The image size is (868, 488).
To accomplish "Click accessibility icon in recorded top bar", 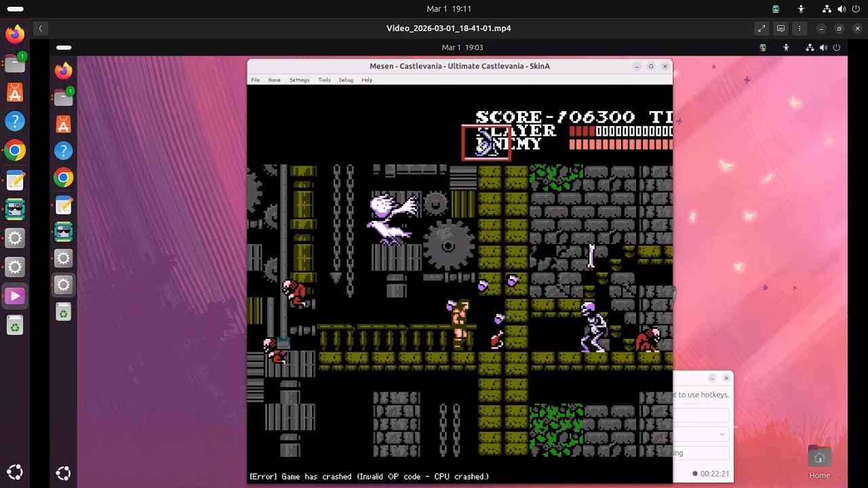I will coord(786,47).
